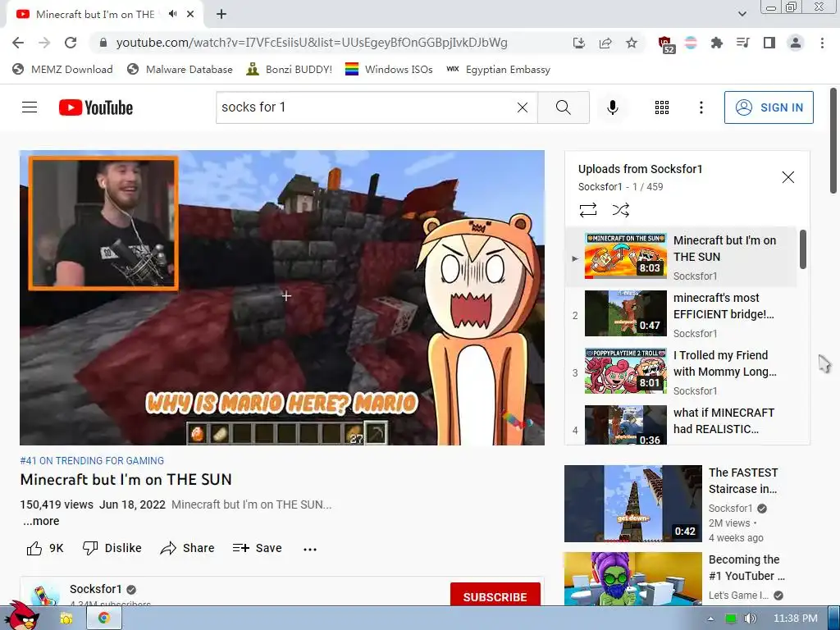Open the YouTube apps grid icon
Screen dimensions: 840x630
tap(662, 107)
